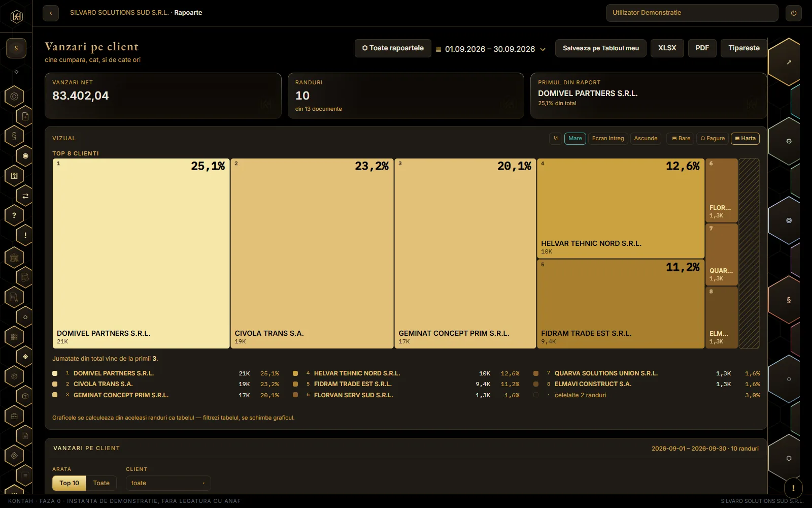Viewport: 812px width, 508px height.
Task: Open the question mark hexagon in left sidebar
Action: click(x=14, y=215)
